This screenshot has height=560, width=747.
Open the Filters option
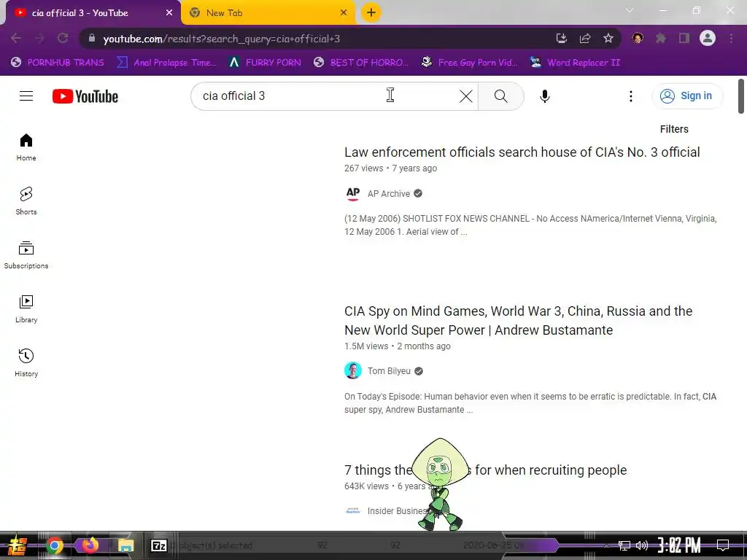point(673,129)
